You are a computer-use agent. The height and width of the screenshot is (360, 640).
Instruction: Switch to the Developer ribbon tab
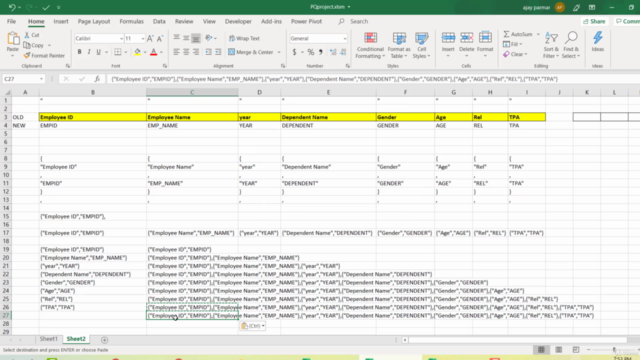(x=238, y=21)
